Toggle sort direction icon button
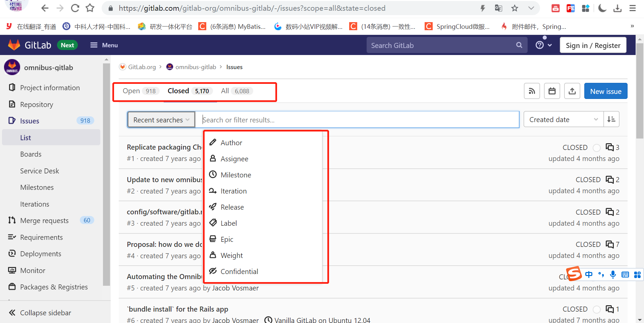This screenshot has height=323, width=644. coord(611,119)
